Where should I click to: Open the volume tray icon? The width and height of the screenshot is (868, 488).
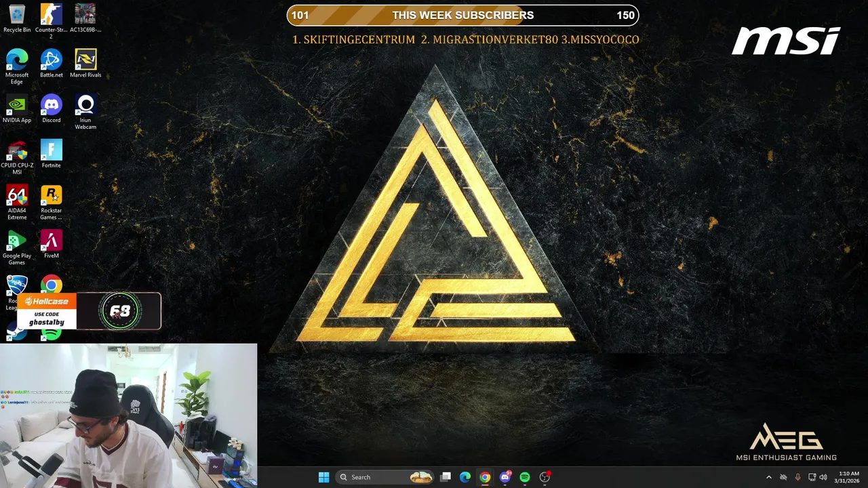point(823,477)
